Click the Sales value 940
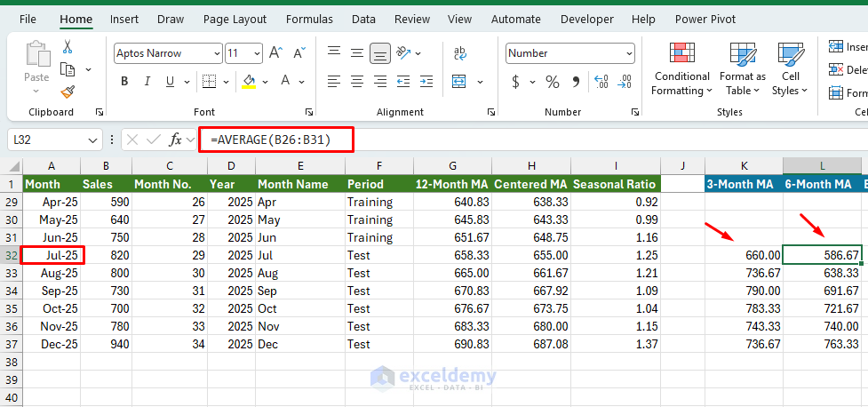The width and height of the screenshot is (868, 407). pyautogui.click(x=107, y=344)
